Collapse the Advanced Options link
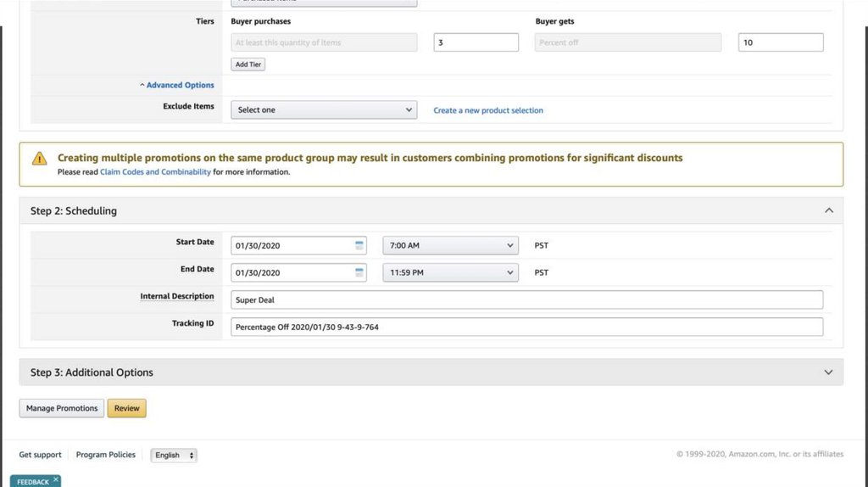This screenshot has width=868, height=487. [180, 85]
